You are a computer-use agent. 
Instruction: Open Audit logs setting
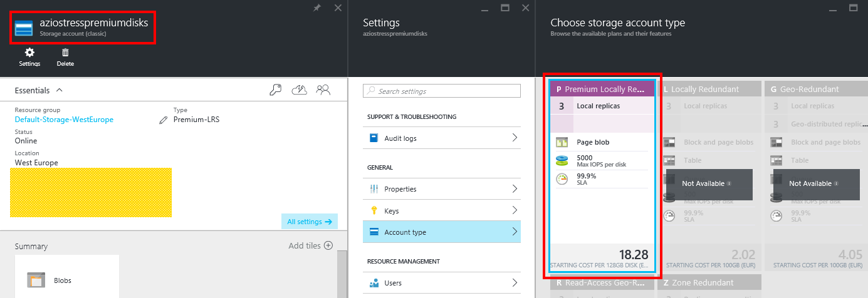pyautogui.click(x=442, y=138)
